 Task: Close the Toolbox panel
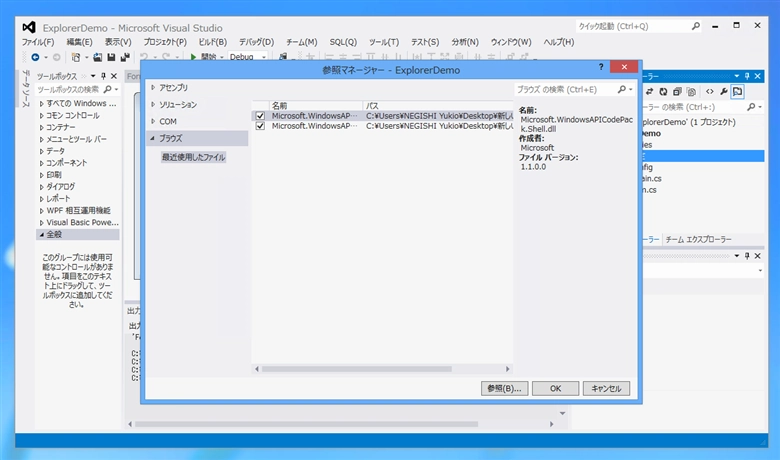coord(114,76)
